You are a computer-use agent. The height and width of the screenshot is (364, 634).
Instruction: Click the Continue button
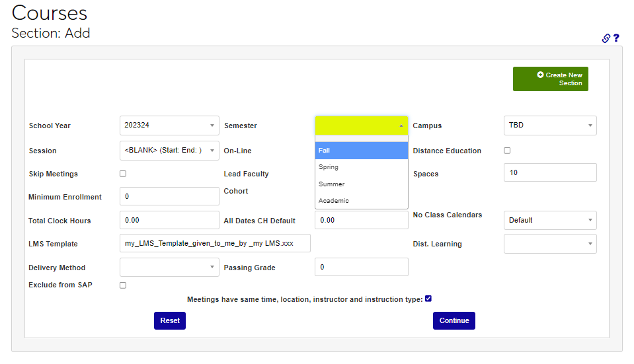(x=454, y=320)
